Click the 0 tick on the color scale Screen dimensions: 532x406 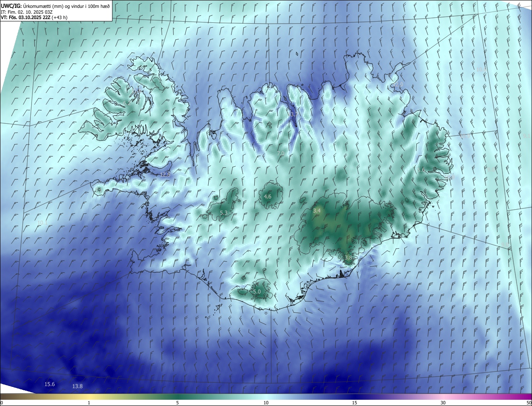tap(2, 403)
